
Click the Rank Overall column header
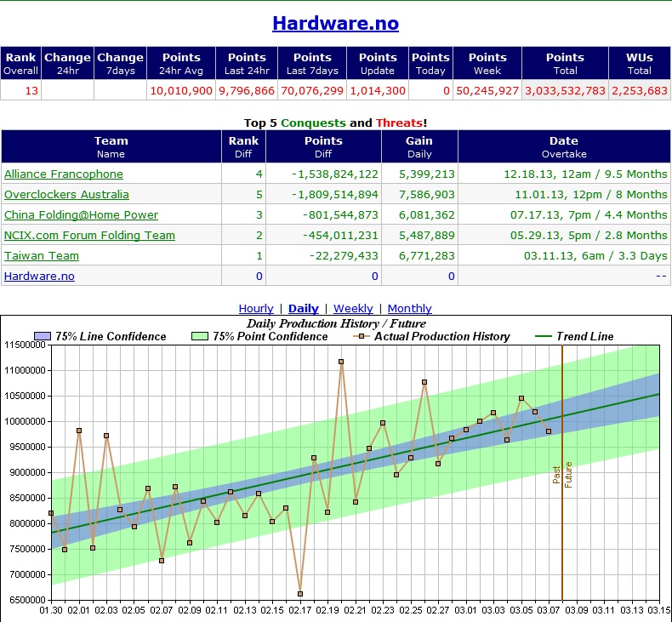[x=20, y=64]
